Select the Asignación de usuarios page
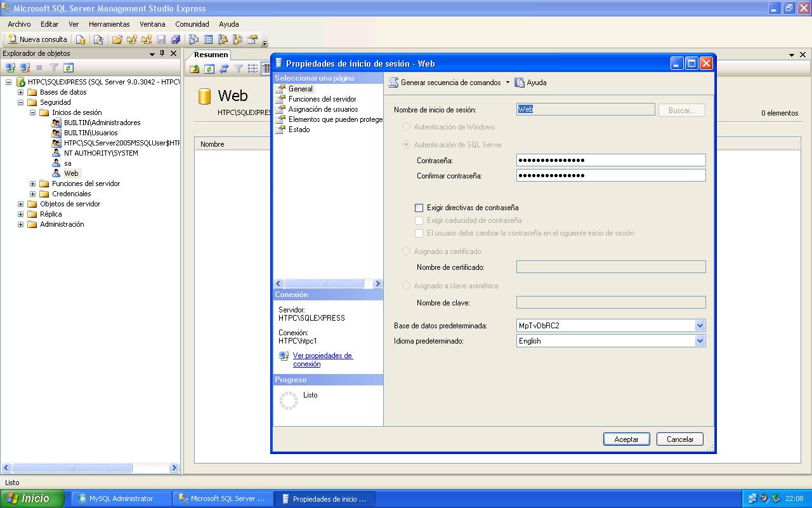This screenshot has height=508, width=812. 323,109
